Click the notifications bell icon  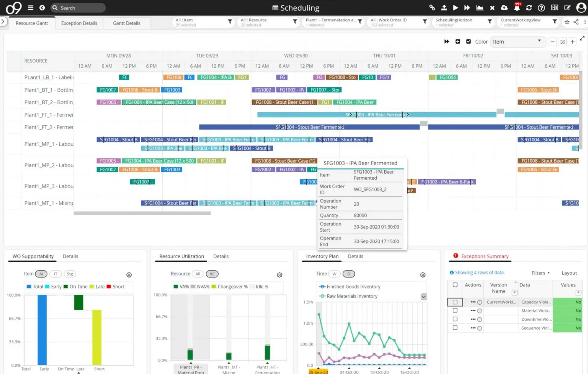[x=517, y=8]
